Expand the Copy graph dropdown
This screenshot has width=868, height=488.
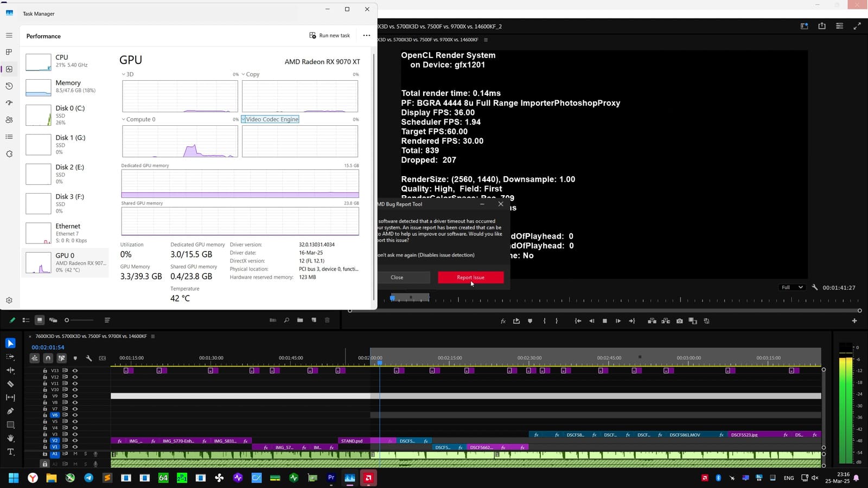point(243,74)
